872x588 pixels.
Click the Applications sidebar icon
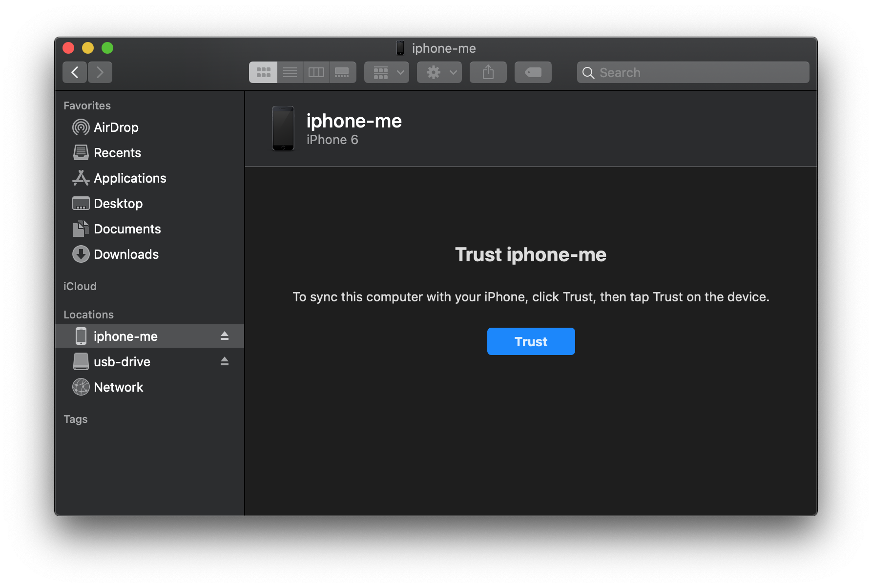point(81,178)
